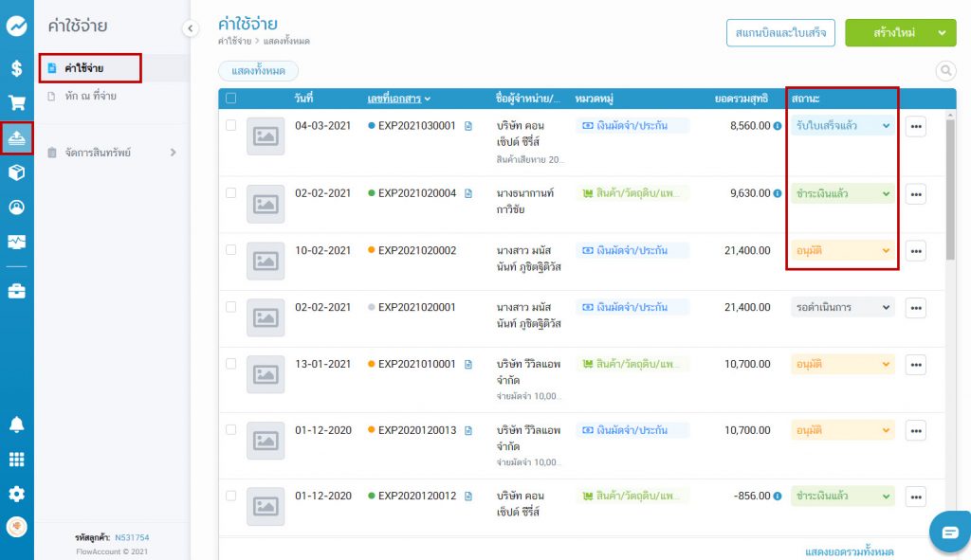Click the briefcase icon in sidebar

(16, 291)
